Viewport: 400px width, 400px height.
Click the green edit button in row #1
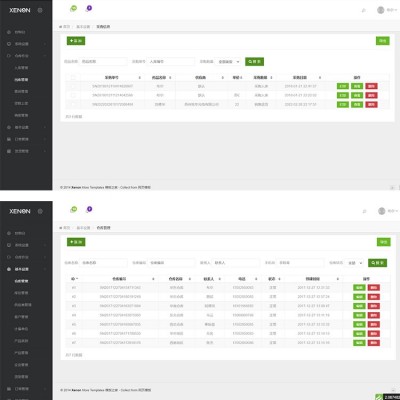tap(359, 287)
